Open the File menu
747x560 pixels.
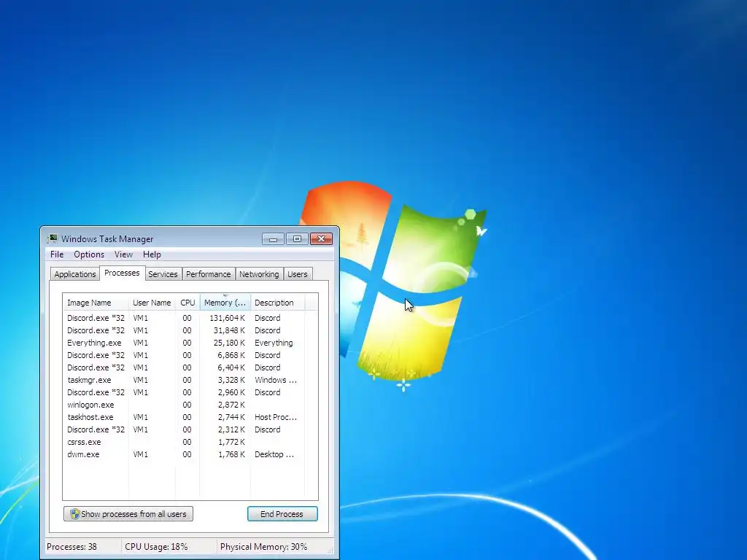(57, 254)
